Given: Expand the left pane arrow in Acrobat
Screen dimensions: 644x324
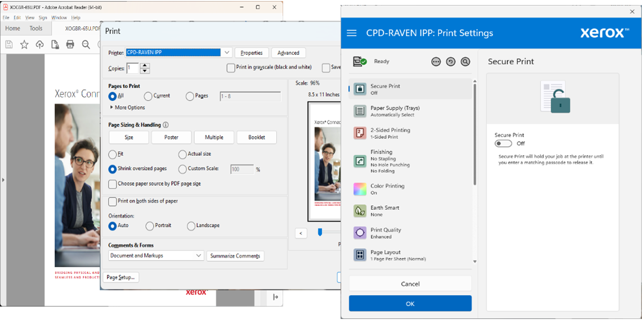Looking at the screenshot, I should pos(3,180).
